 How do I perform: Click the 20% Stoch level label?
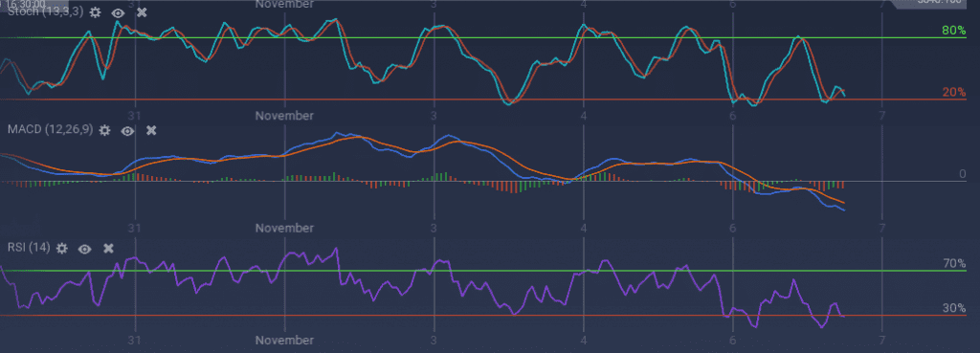pyautogui.click(x=954, y=92)
